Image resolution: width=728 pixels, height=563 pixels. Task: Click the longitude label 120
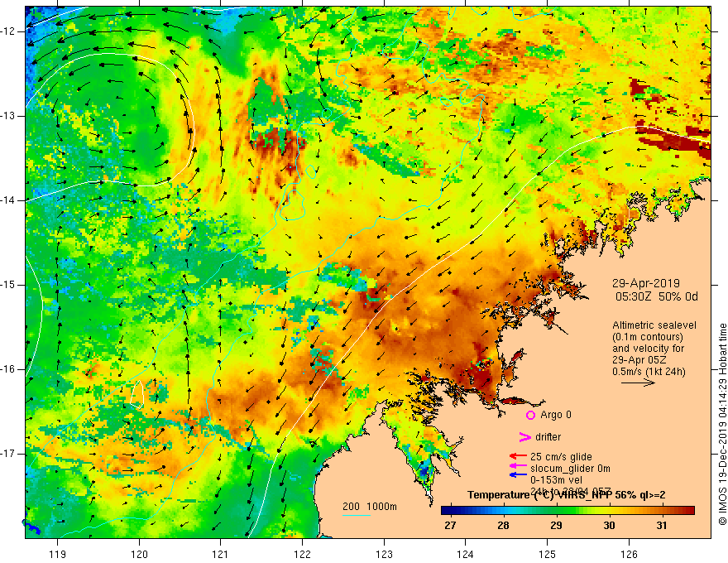[139, 554]
